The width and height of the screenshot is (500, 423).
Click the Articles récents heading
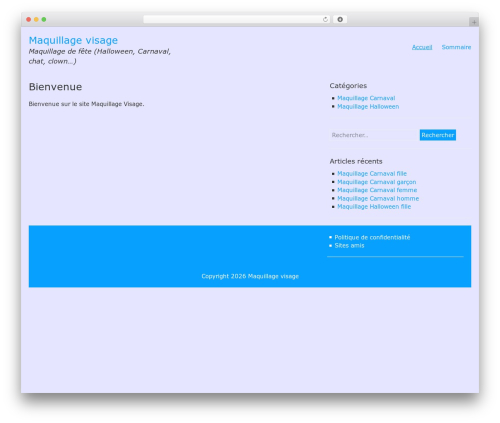pos(356,161)
